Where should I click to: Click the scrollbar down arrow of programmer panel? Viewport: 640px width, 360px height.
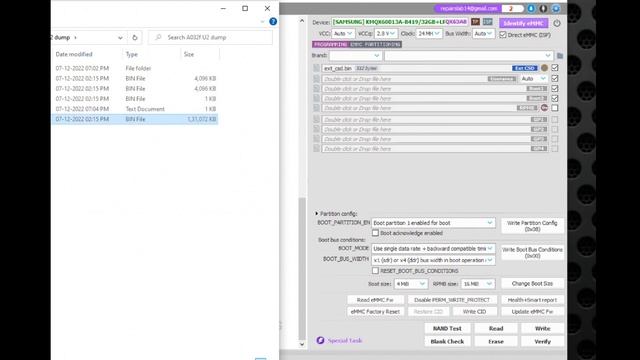tap(302, 344)
